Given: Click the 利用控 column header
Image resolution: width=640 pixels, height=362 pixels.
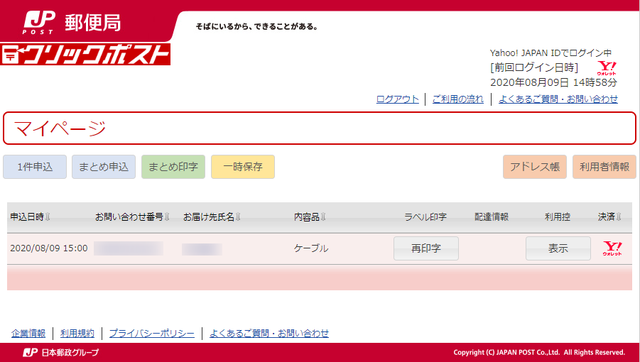Looking at the screenshot, I should (x=557, y=217).
